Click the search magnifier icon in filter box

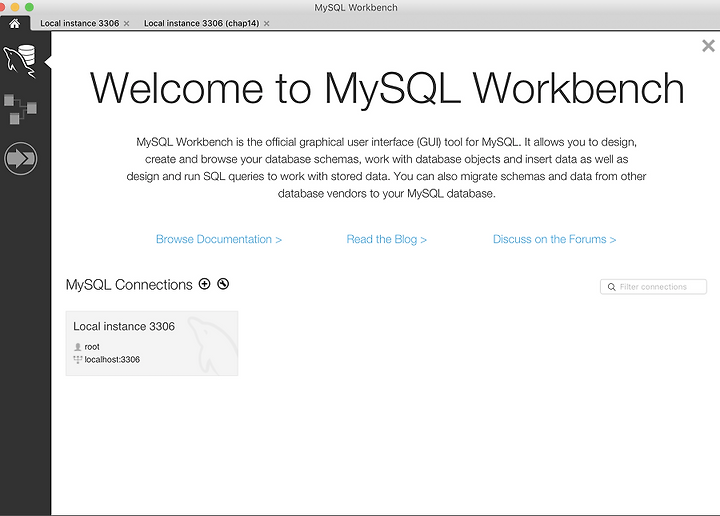pyautogui.click(x=612, y=287)
